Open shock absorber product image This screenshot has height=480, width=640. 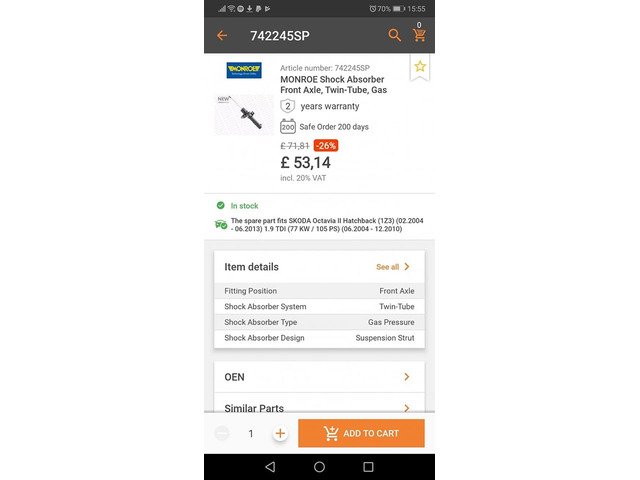pos(244,114)
